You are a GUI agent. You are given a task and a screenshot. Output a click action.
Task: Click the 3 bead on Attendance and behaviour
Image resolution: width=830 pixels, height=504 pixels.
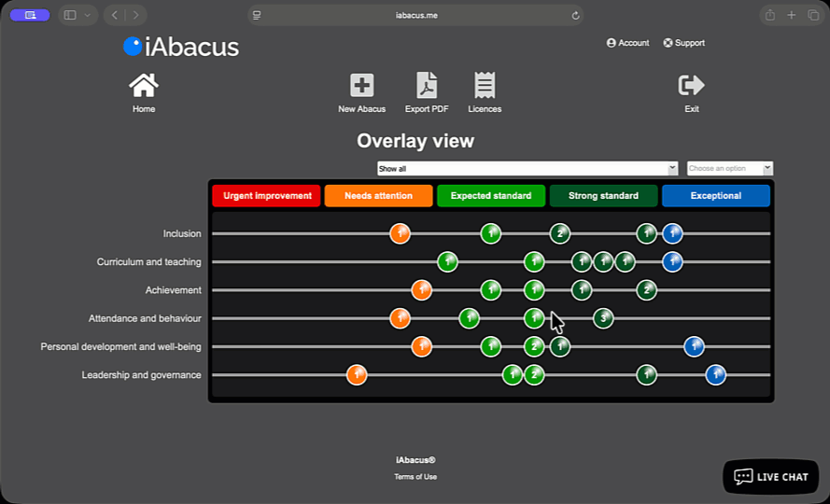click(x=603, y=318)
